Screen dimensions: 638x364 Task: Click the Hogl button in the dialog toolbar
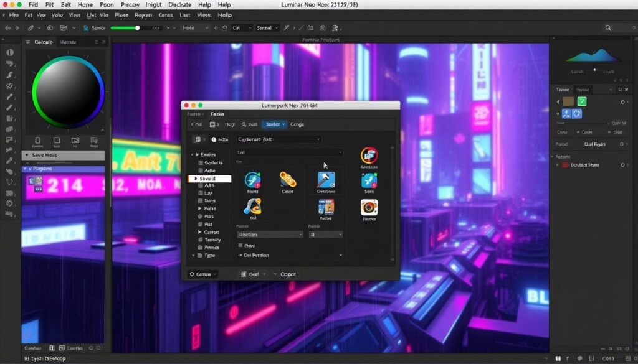tap(230, 124)
